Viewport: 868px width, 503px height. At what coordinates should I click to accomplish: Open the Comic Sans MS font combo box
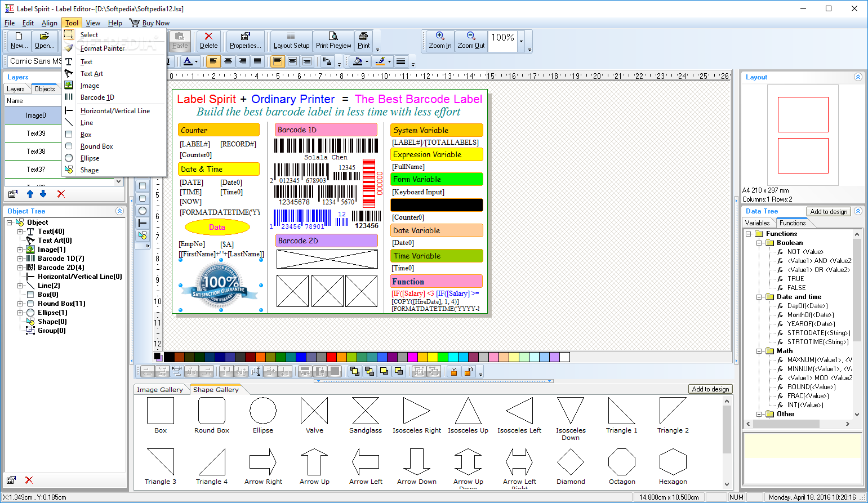35,61
